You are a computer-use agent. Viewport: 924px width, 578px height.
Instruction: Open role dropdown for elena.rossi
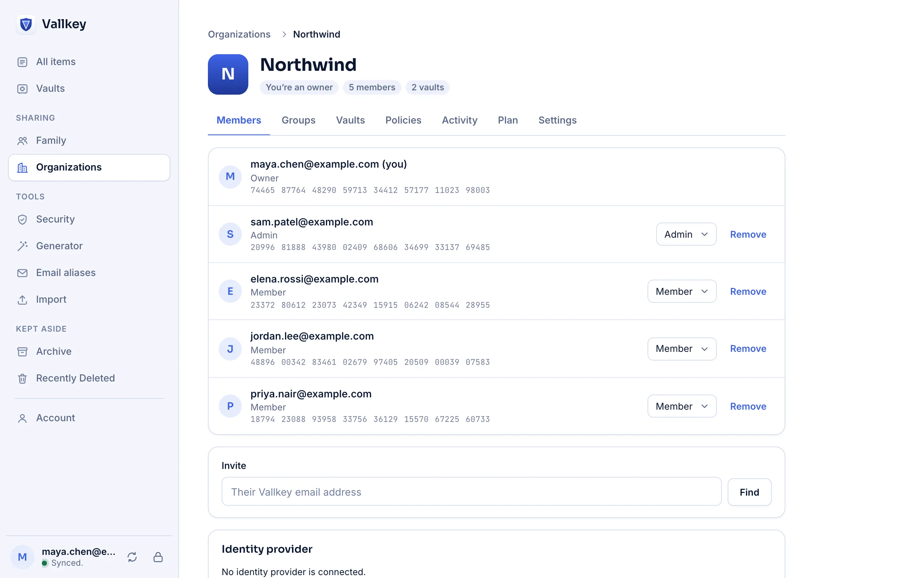[x=682, y=291]
